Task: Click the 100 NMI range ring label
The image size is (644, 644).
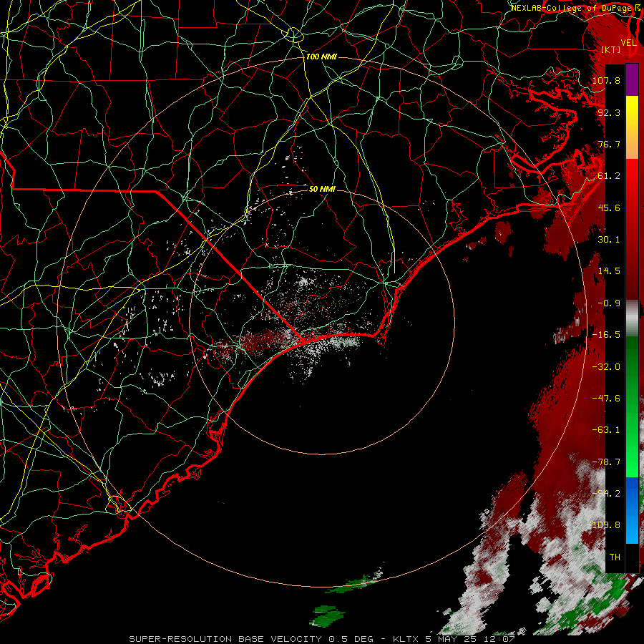Action: coord(321,57)
